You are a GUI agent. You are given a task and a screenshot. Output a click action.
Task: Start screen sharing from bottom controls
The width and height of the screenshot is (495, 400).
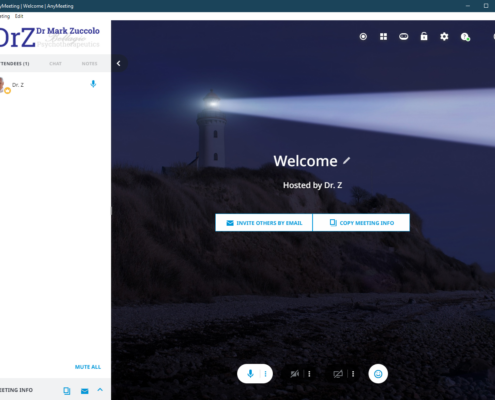tap(338, 374)
